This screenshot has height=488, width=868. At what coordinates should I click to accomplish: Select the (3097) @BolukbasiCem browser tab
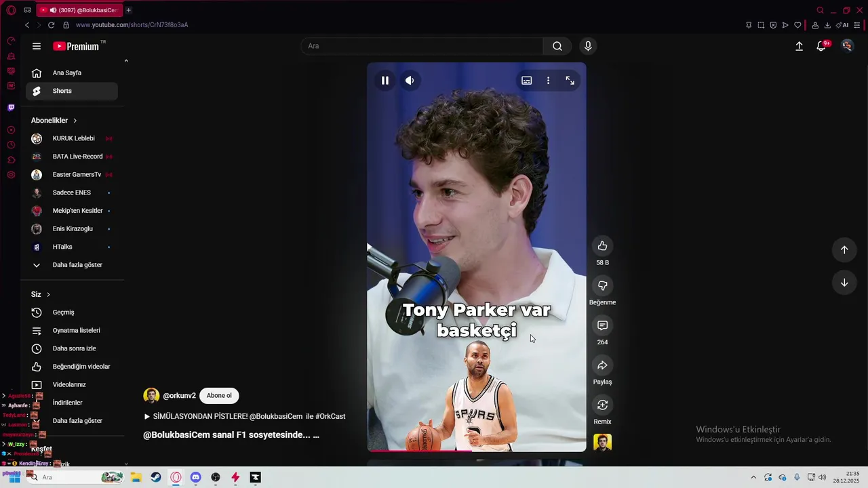tap(79, 10)
